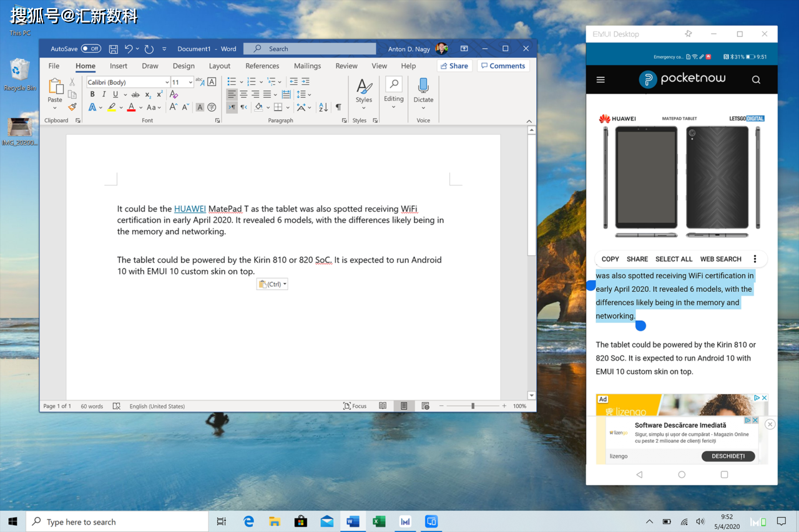The image size is (799, 532).
Task: Click Increase Font Size icon
Action: click(x=174, y=107)
